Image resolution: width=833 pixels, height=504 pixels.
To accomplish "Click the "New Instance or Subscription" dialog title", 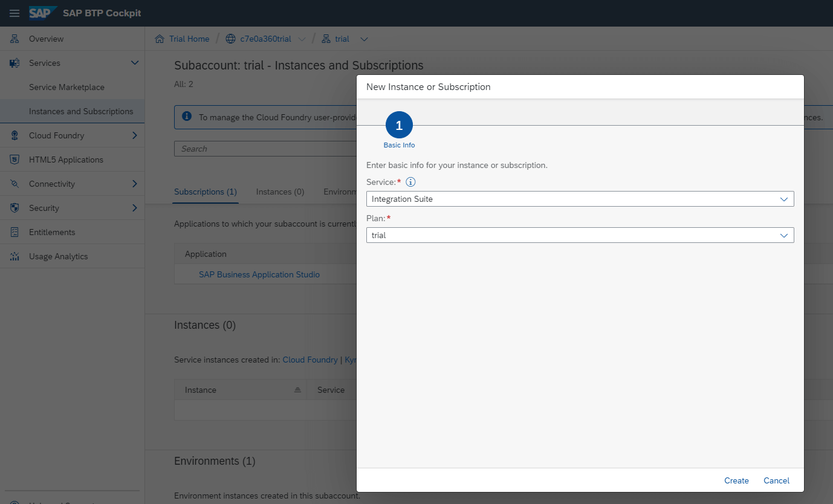I will pyautogui.click(x=429, y=87).
